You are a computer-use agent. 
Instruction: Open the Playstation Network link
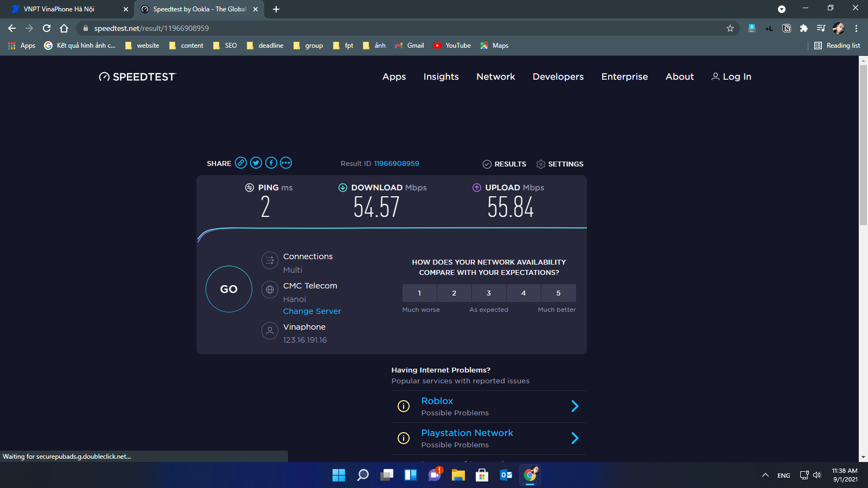(x=467, y=433)
